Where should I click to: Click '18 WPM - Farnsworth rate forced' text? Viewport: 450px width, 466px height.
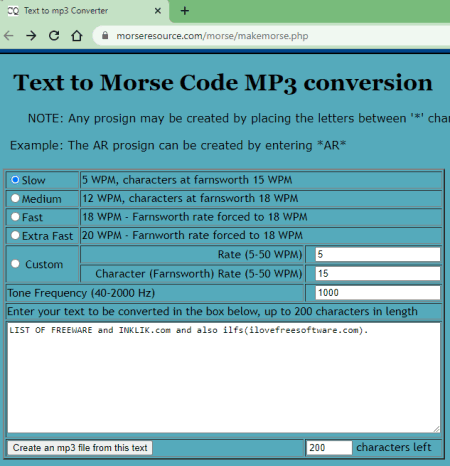point(195,217)
